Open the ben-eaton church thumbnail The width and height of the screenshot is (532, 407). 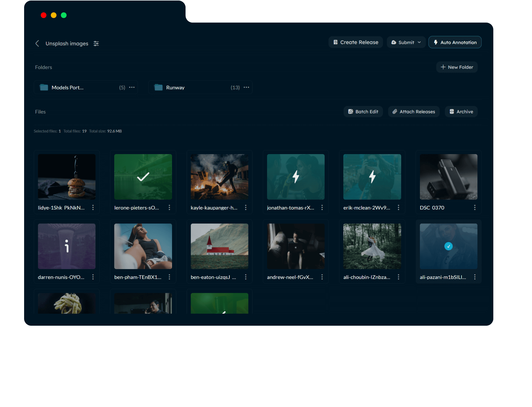(x=219, y=246)
